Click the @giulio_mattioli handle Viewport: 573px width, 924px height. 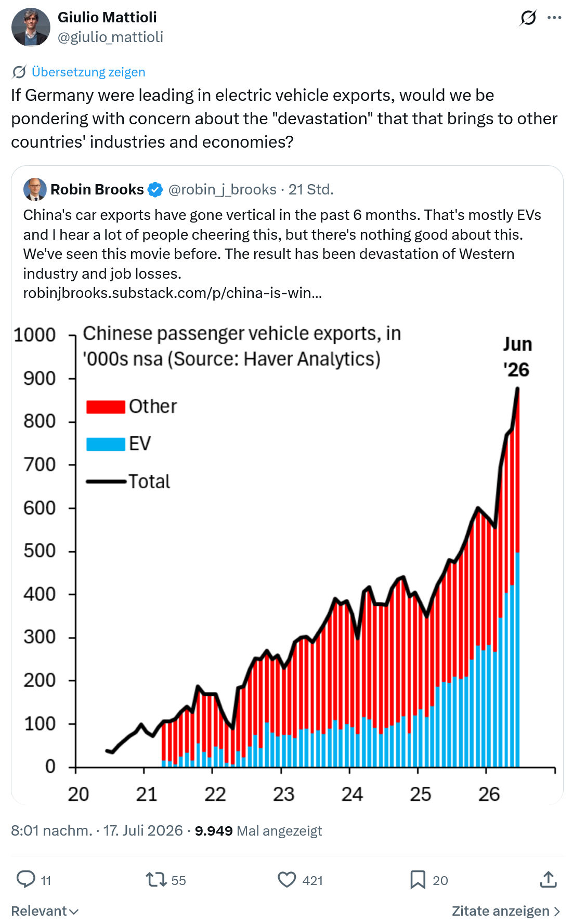(110, 37)
